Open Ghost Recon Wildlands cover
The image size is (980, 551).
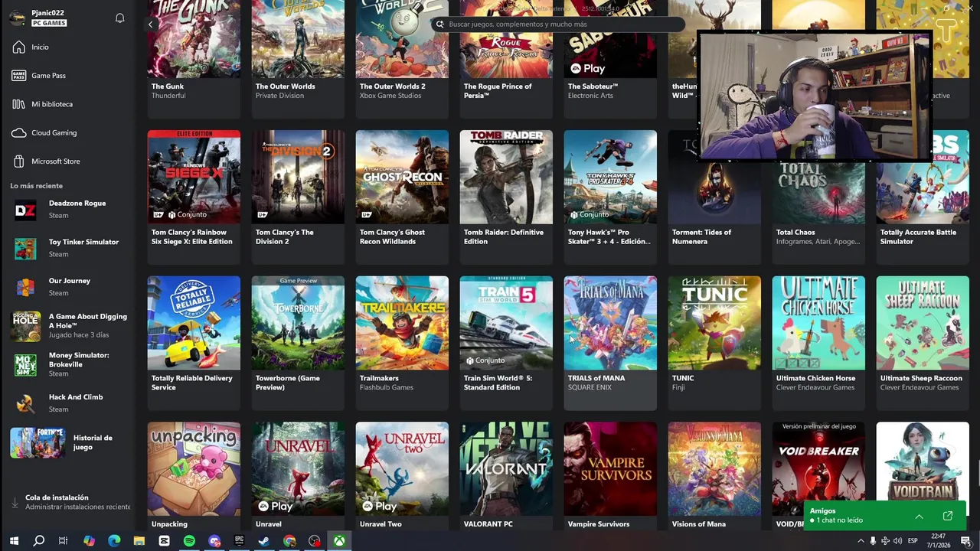tap(402, 177)
